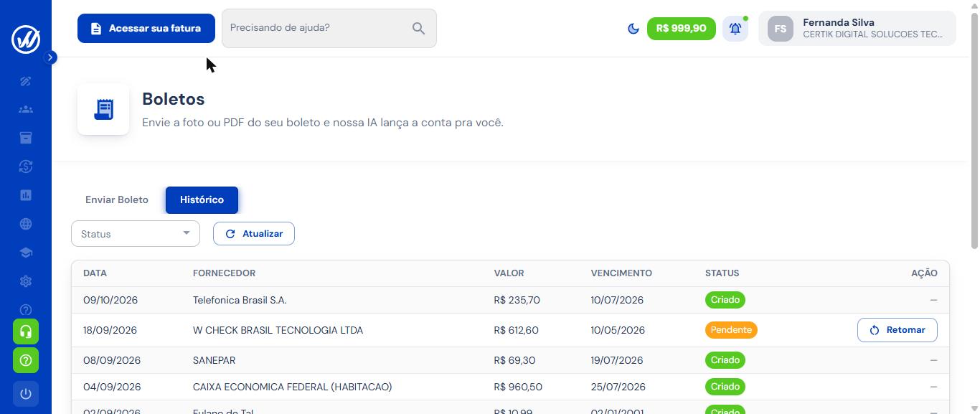Open the Status filter dropdown
Viewport: 980px width, 414px height.
[136, 234]
